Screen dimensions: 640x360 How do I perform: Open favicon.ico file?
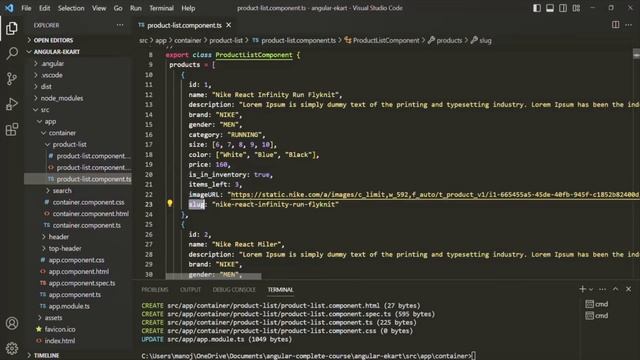[x=60, y=329]
